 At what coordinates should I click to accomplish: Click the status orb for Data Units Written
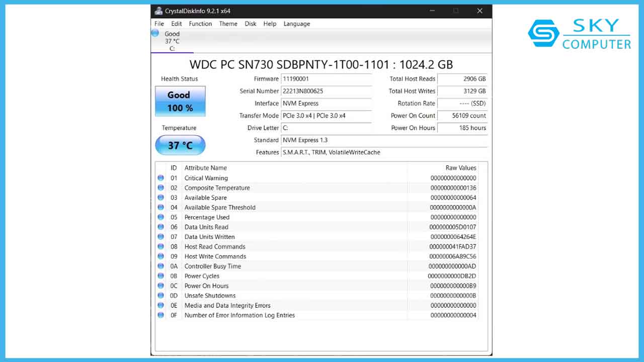point(160,237)
